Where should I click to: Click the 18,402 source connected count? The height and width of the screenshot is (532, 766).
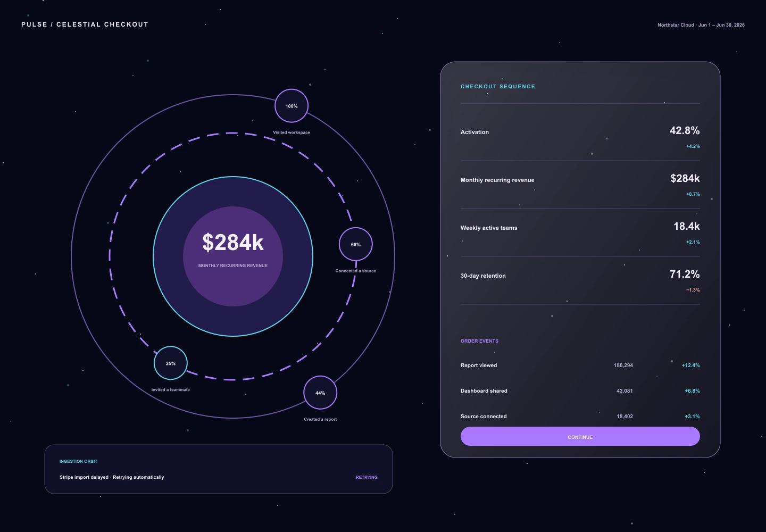[x=625, y=417]
